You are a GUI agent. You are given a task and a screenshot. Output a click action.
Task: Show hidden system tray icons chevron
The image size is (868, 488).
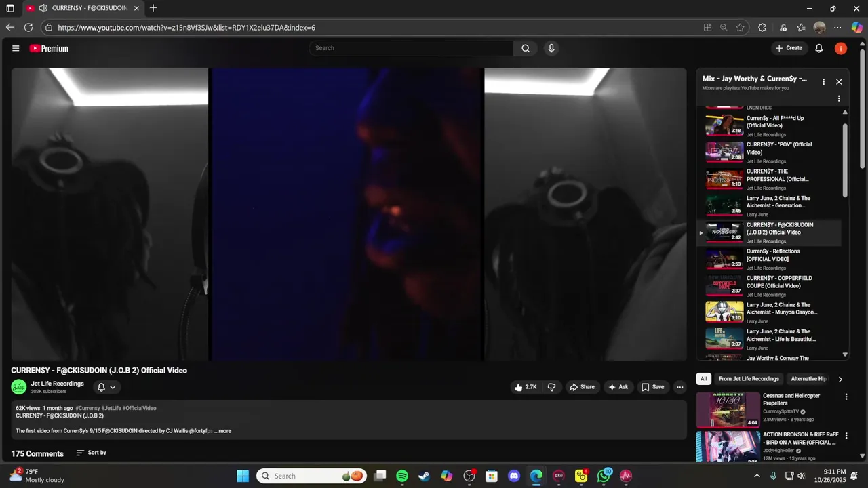tap(757, 476)
